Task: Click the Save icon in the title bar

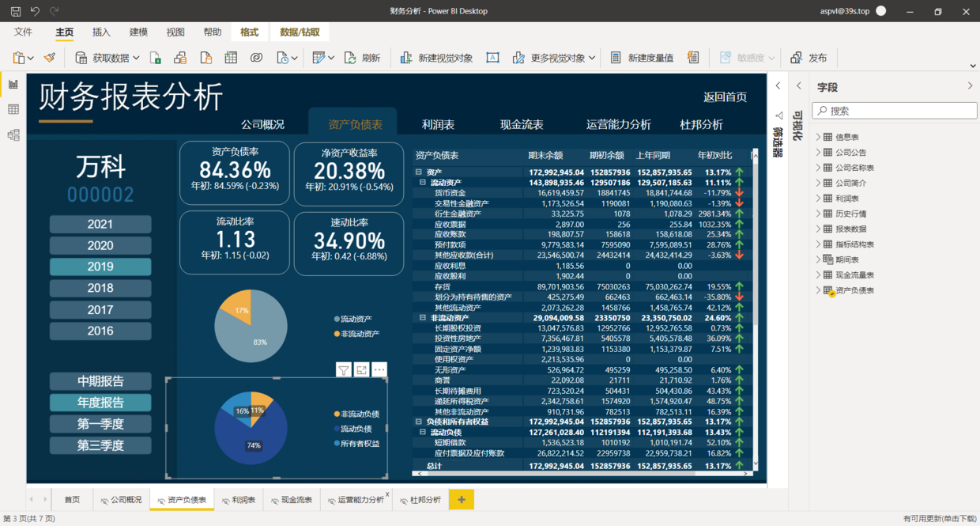Action: pyautogui.click(x=16, y=11)
